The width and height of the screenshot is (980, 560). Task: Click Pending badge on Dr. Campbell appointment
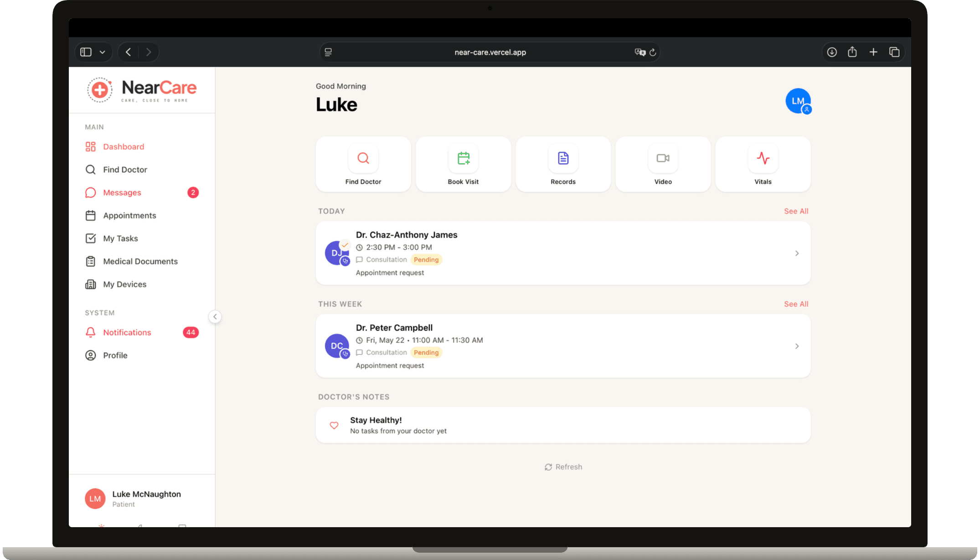point(426,353)
